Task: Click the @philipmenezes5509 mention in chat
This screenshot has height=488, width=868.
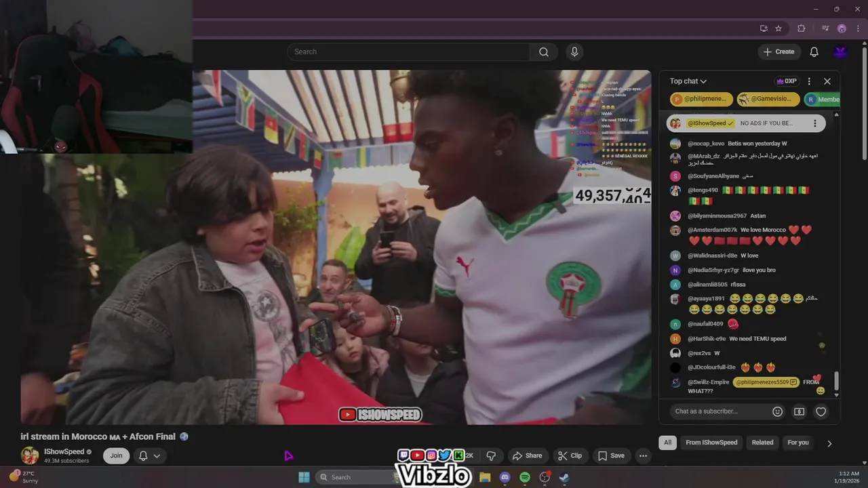Action: 766,382
